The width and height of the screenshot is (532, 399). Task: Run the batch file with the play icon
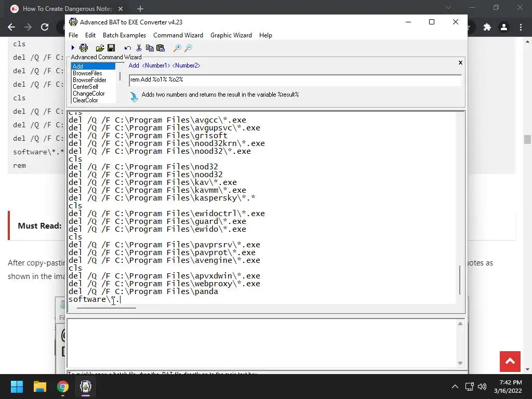pyautogui.click(x=73, y=48)
